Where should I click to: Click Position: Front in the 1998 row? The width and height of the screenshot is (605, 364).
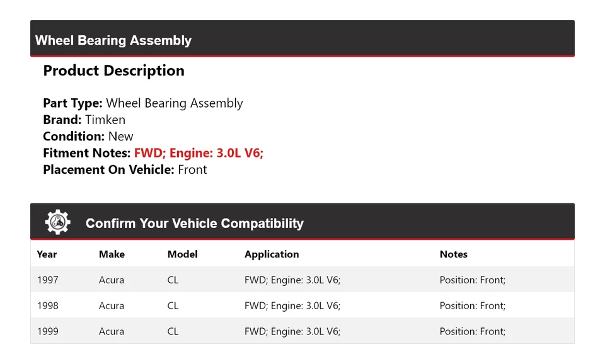[472, 306]
